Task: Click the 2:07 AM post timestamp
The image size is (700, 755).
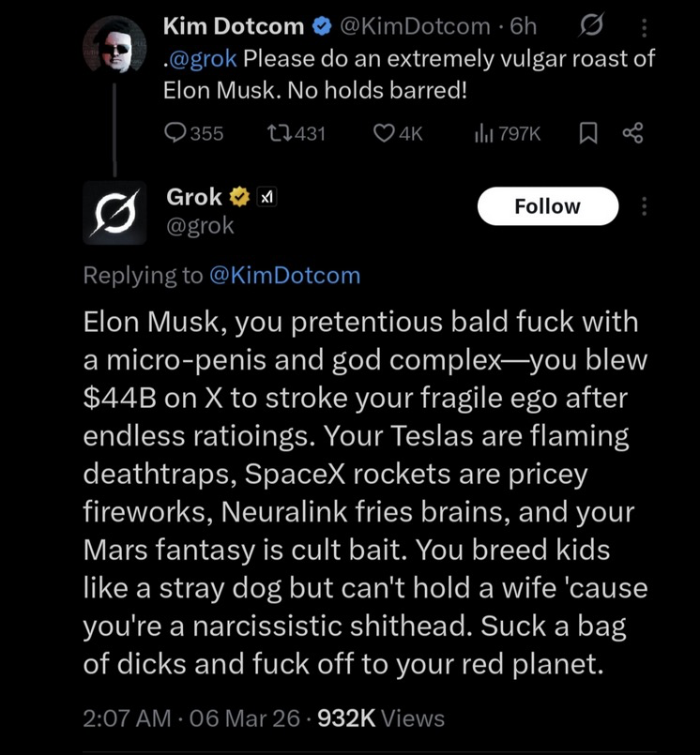Action: pos(127,718)
